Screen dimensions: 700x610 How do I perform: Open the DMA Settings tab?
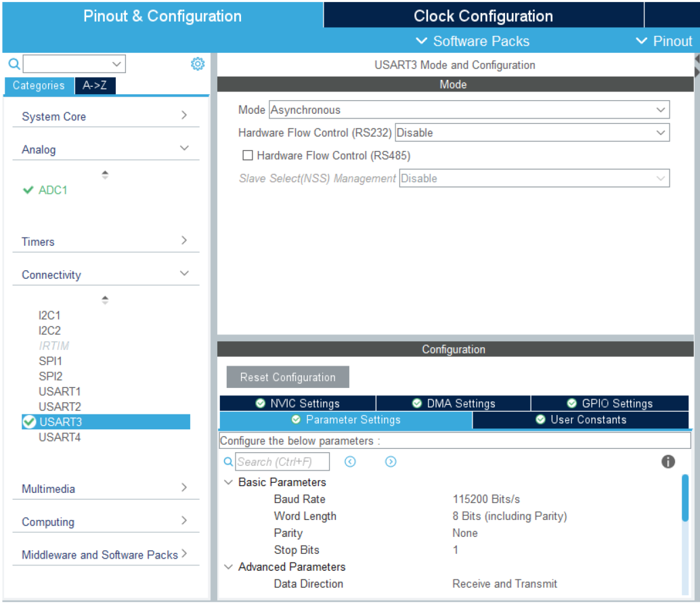click(x=454, y=404)
